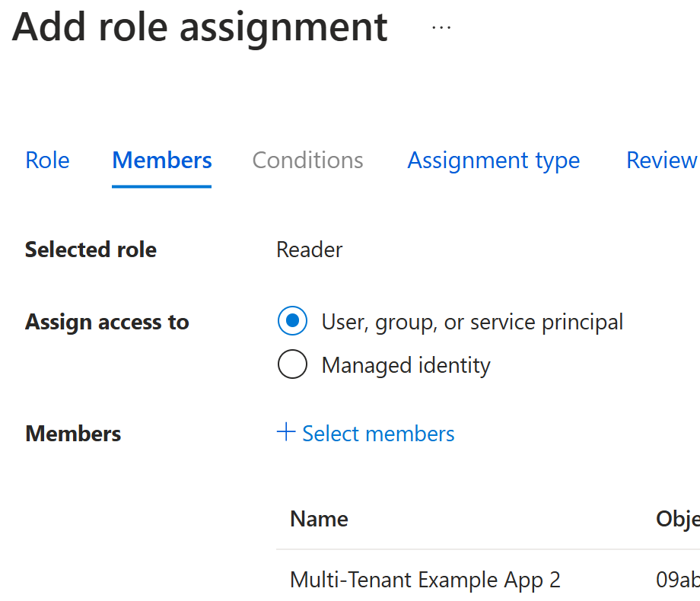700x601 pixels.
Task: Select User, group, or service principal radio
Action: 292,320
